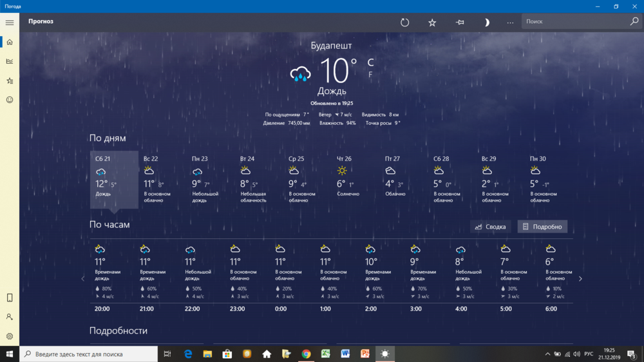644x362 pixels.
Task: Select the Сб 21 daily forecast
Action: pyautogui.click(x=114, y=180)
